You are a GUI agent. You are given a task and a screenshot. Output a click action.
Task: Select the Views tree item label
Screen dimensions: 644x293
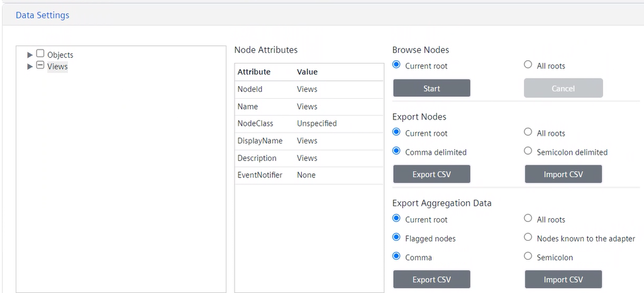57,67
